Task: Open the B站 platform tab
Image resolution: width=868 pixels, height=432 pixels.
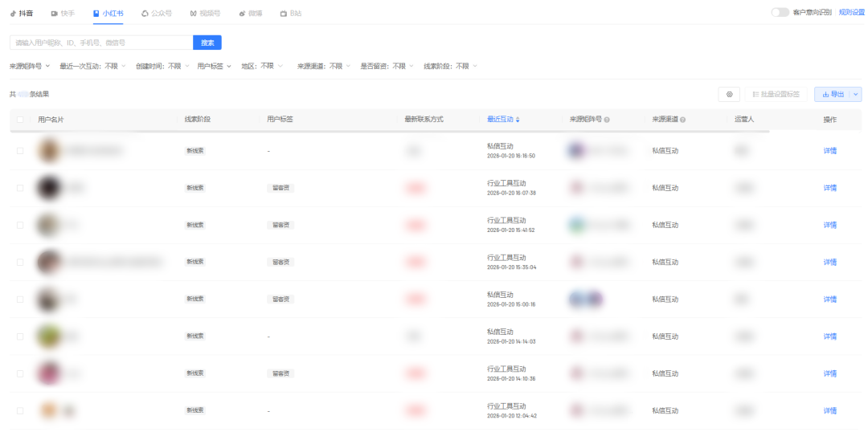Action: (291, 14)
